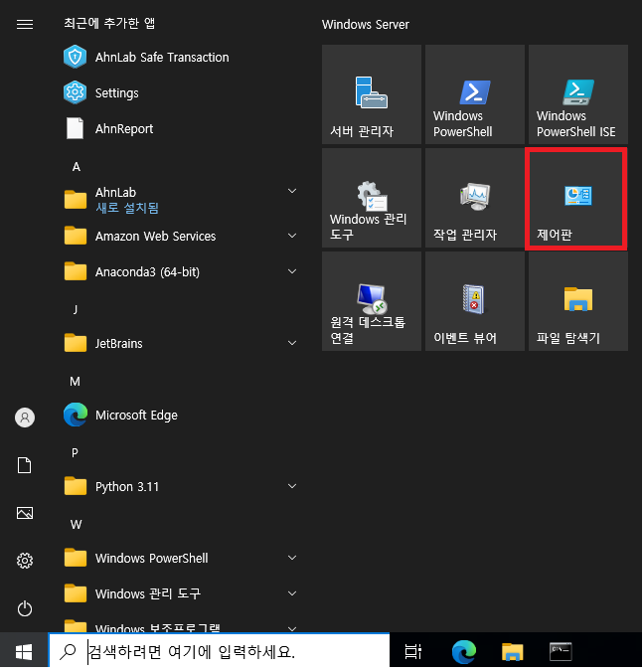Open File Explorer from the taskbar

tap(513, 653)
